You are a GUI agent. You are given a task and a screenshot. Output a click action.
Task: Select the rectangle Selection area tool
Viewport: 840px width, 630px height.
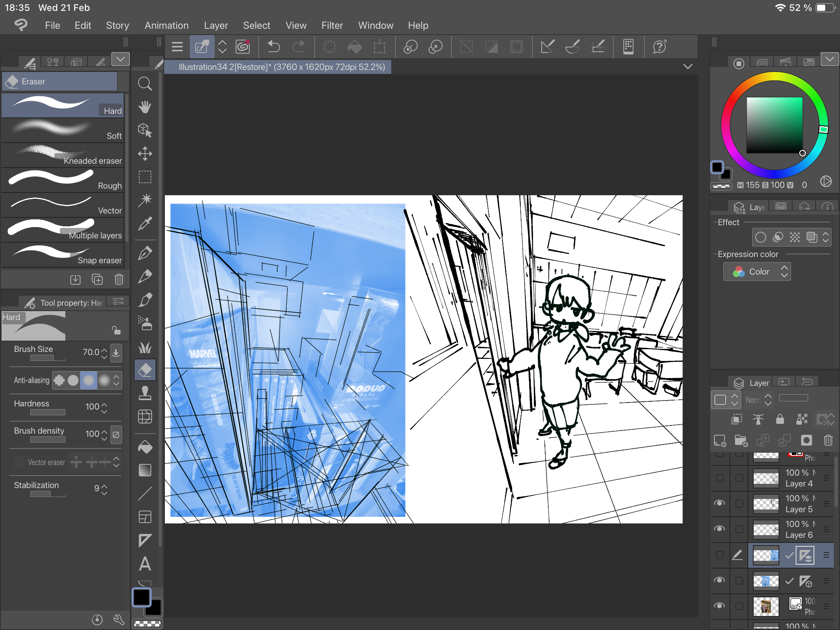point(145,177)
